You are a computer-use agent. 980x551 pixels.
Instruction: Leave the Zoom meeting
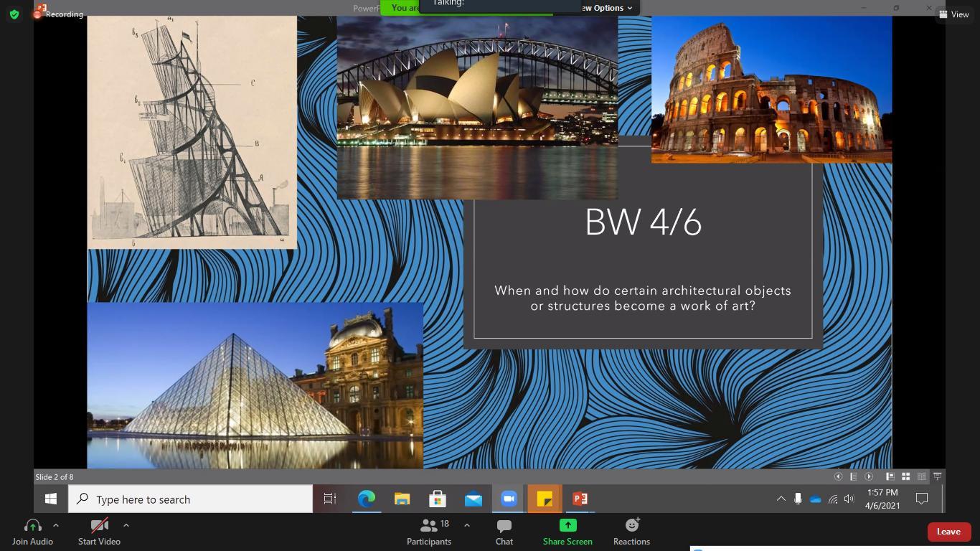click(948, 532)
